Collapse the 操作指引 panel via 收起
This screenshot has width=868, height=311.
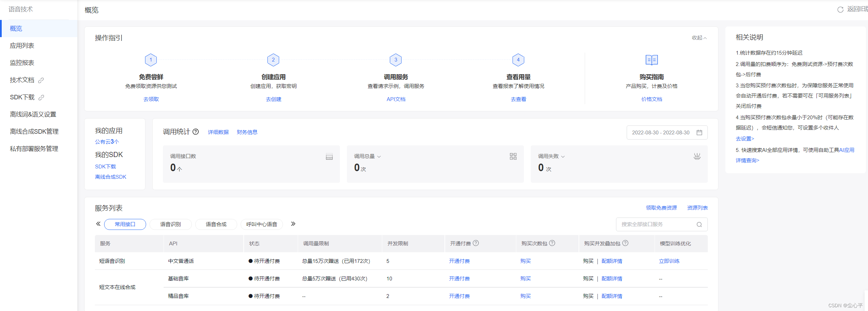coord(699,38)
